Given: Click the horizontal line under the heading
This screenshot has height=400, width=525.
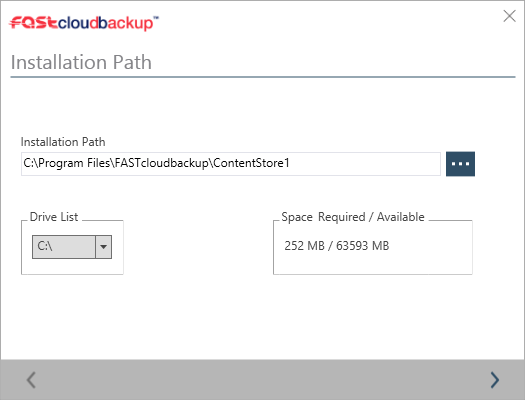Looking at the screenshot, I should click(x=262, y=77).
